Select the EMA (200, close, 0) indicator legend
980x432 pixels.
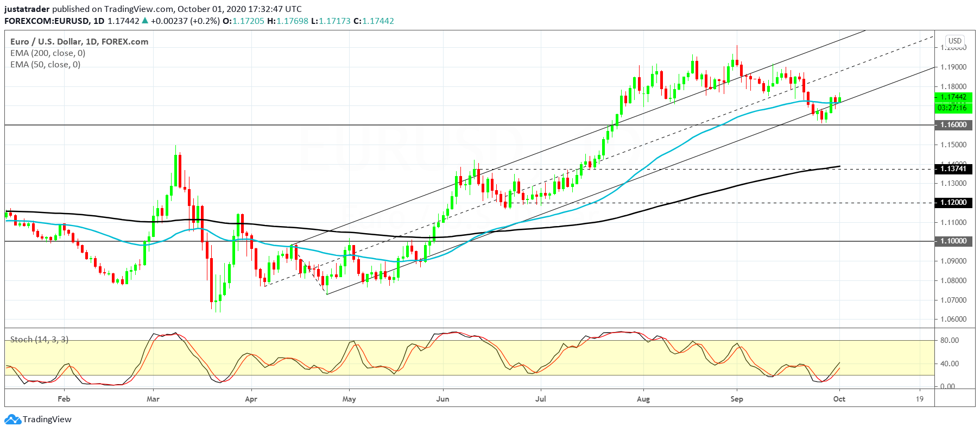tap(48, 53)
